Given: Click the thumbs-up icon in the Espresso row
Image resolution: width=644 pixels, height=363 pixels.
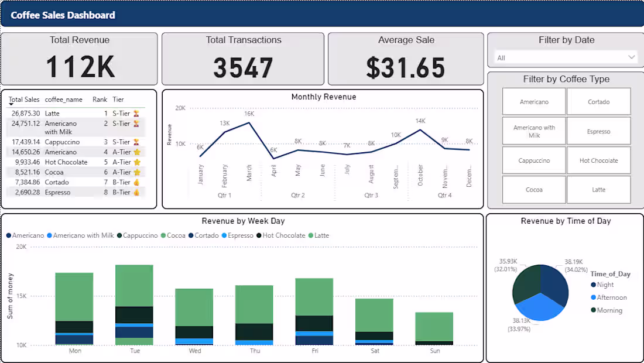Looking at the screenshot, I should click(x=136, y=192).
